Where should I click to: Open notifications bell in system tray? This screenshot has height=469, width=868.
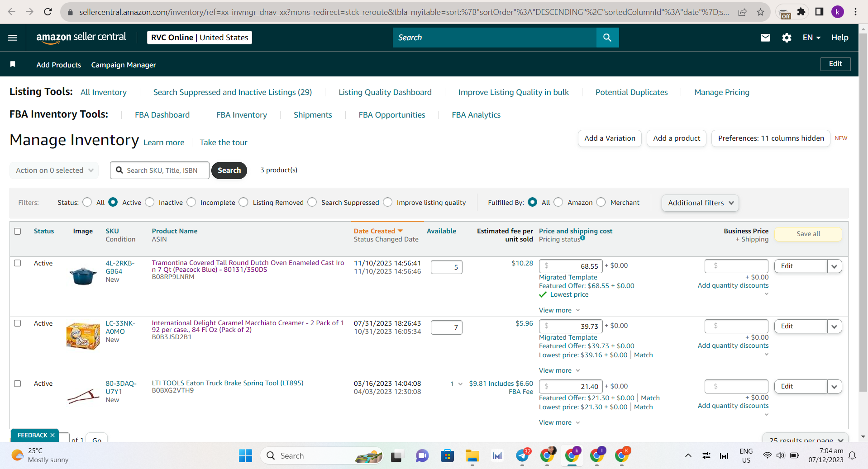(852, 455)
